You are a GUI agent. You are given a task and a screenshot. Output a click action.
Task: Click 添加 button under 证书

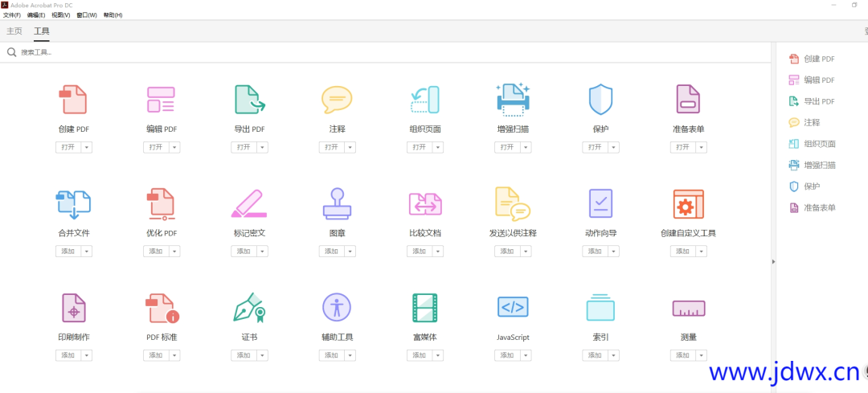pyautogui.click(x=244, y=355)
